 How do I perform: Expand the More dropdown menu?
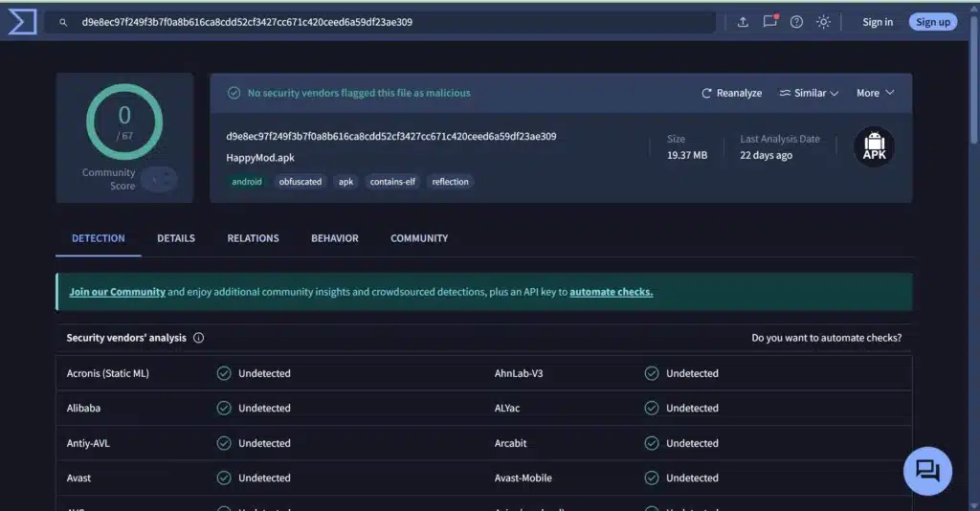coord(875,93)
